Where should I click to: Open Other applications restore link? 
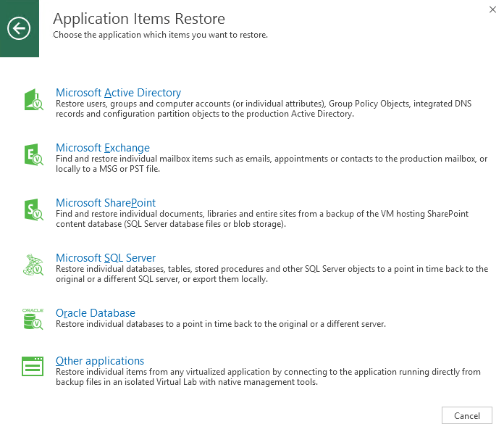(x=100, y=361)
